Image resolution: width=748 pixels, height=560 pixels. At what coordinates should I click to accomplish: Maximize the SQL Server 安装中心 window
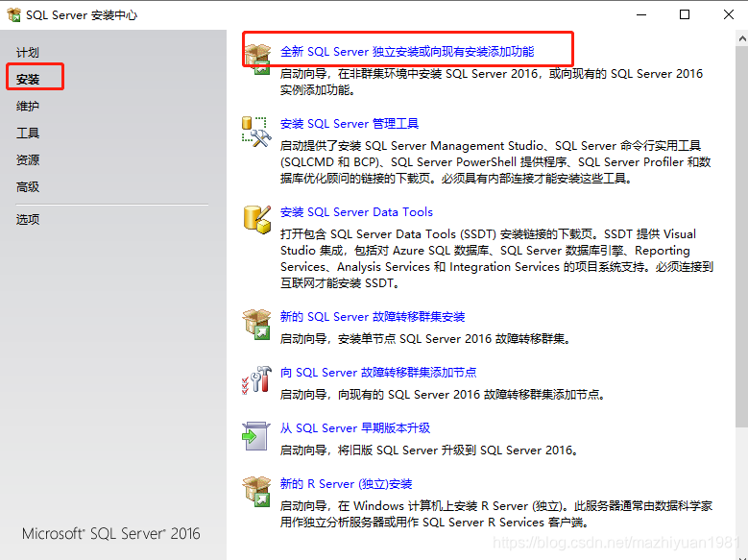(685, 14)
